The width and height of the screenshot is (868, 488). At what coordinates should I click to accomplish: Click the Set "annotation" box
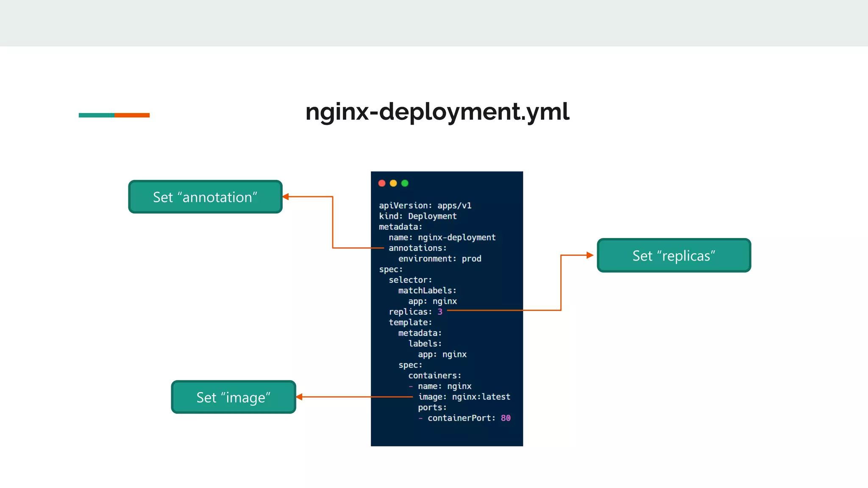pyautogui.click(x=206, y=197)
